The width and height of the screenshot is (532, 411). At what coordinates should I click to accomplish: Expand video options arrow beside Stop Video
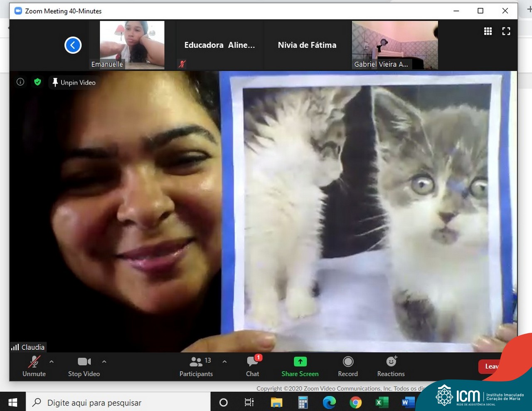pos(104,362)
